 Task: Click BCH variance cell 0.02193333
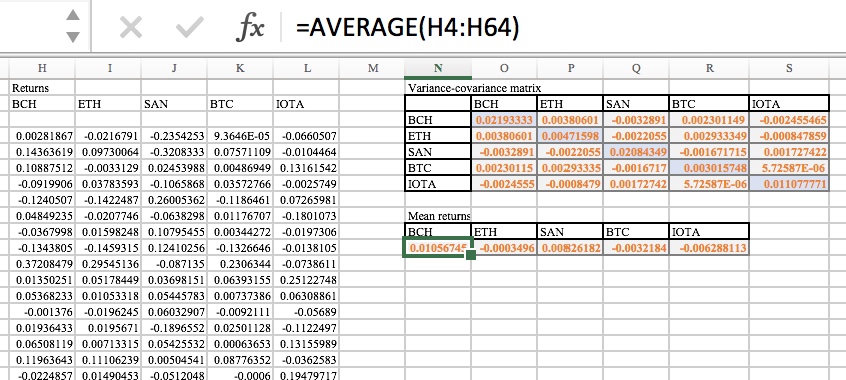click(x=504, y=120)
